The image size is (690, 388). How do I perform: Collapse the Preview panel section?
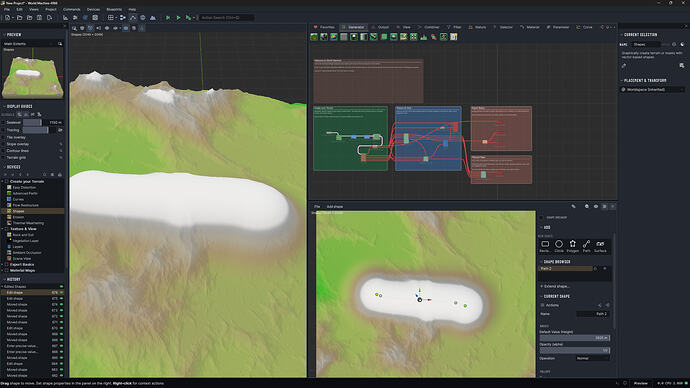4,34
